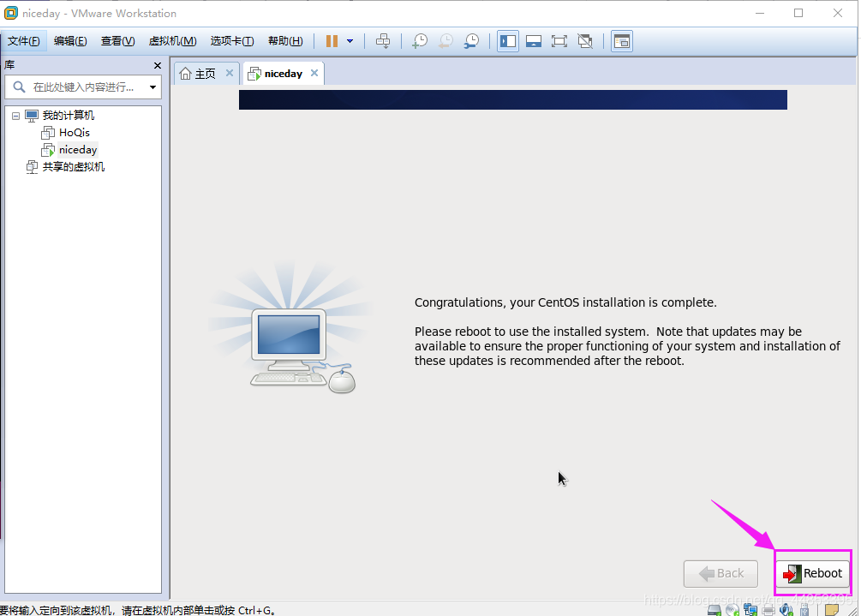The image size is (861, 616).
Task: Pause the virtual machine using the pause icon
Action: [x=332, y=41]
